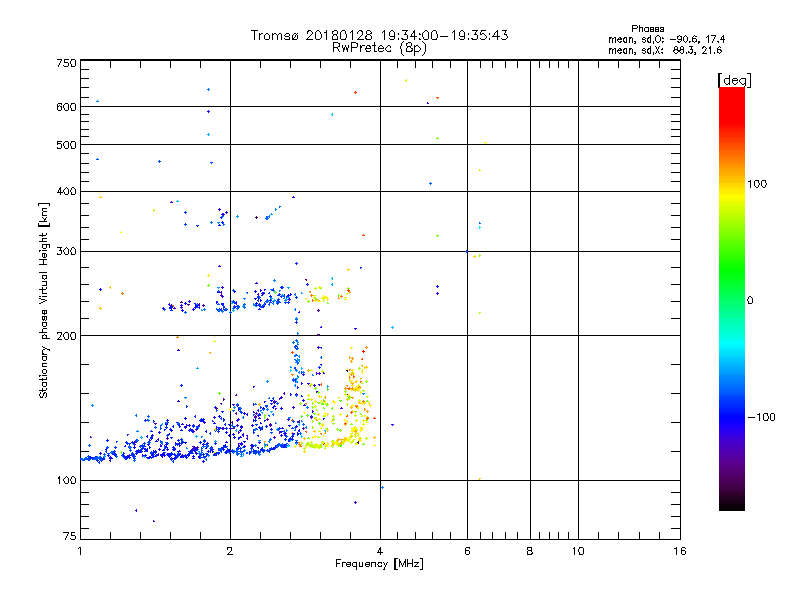Click x-axis tick label '4'

point(380,551)
